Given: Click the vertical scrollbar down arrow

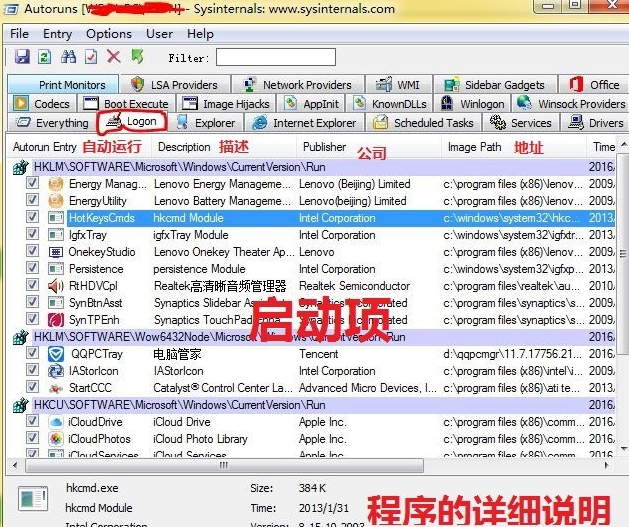Looking at the screenshot, I should click(623, 448).
